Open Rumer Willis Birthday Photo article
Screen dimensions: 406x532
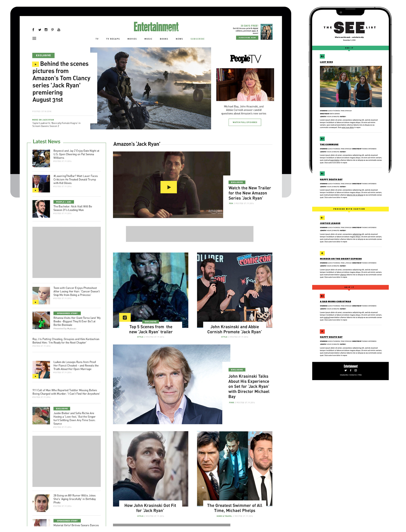pyautogui.click(x=74, y=499)
